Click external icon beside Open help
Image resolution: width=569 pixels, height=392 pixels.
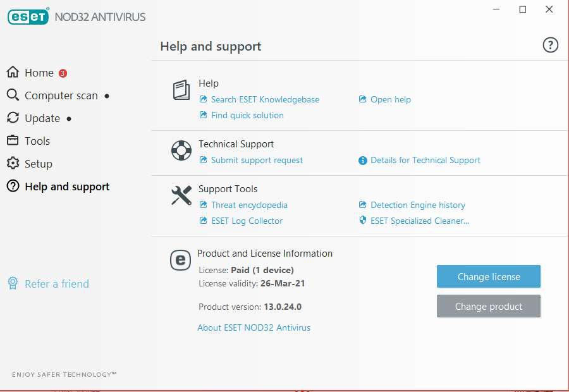(x=362, y=99)
